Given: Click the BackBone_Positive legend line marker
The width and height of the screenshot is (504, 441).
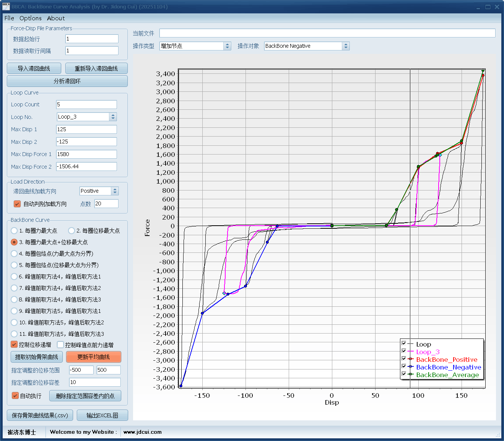Looking at the screenshot, I should [411, 359].
